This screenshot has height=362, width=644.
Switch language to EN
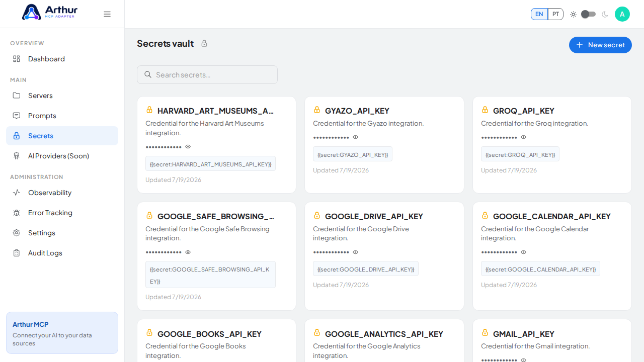pos(539,14)
